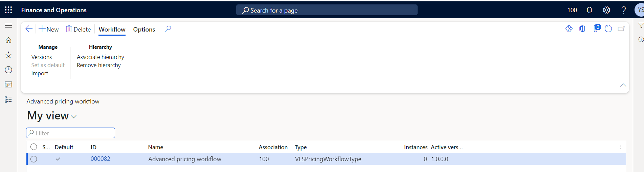
Task: Open document attachments icon with badge 0
Action: [x=597, y=28]
